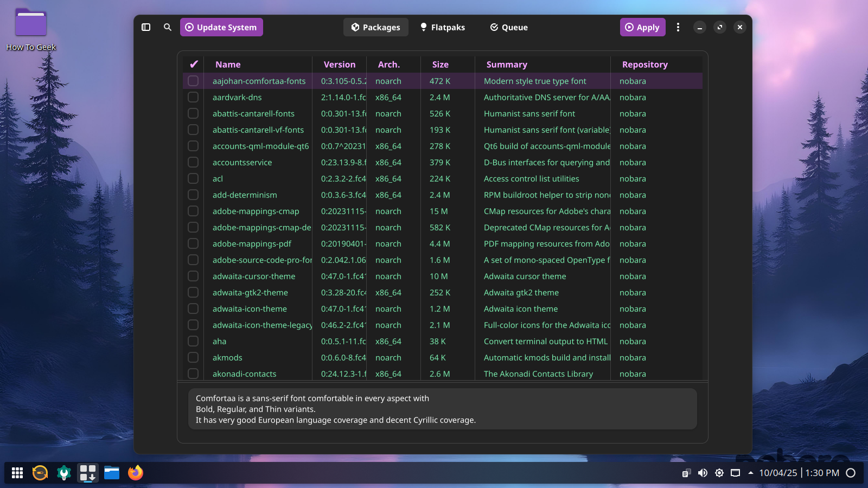Screen dimensions: 868x488
Task: Select the accountsservice checkbox
Action: (193, 162)
